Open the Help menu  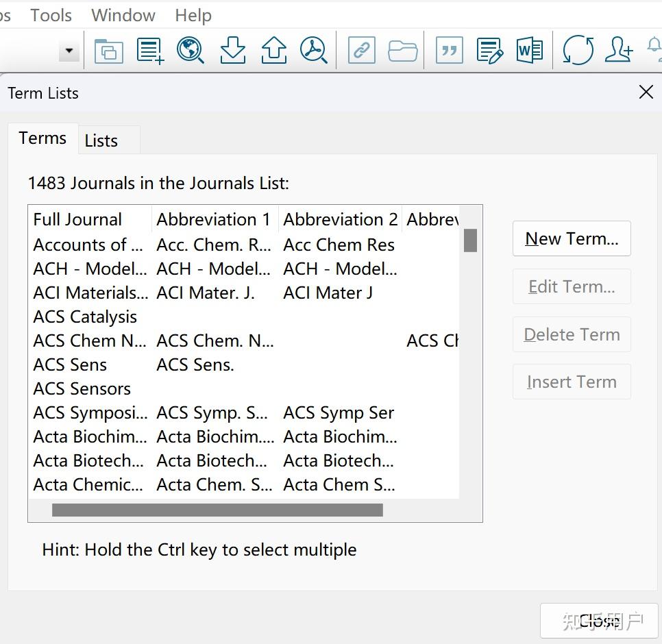point(193,15)
